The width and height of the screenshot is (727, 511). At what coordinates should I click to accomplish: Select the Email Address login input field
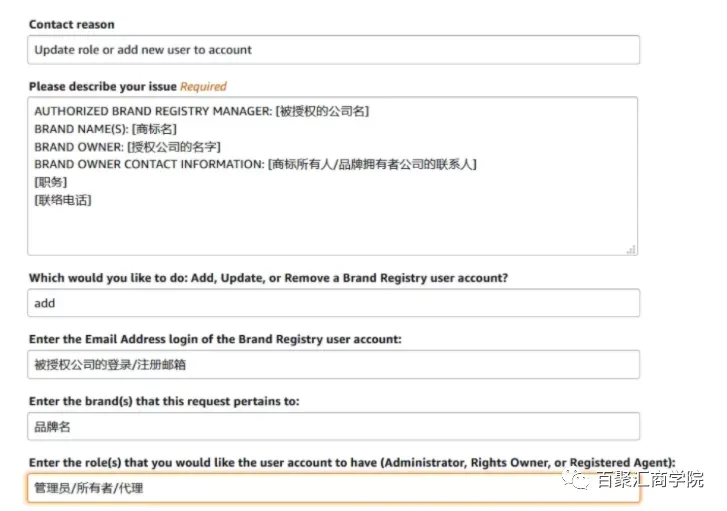[x=333, y=364]
